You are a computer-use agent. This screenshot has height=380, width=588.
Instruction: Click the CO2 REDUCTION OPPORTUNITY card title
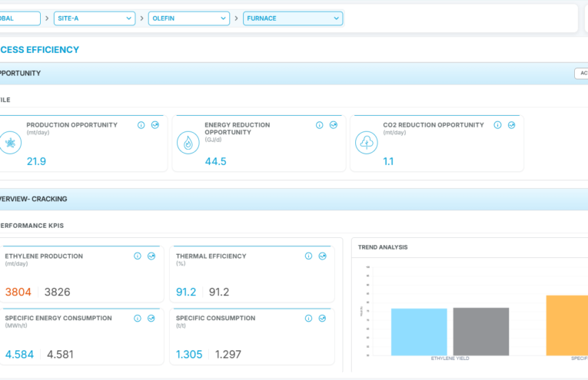tap(434, 125)
